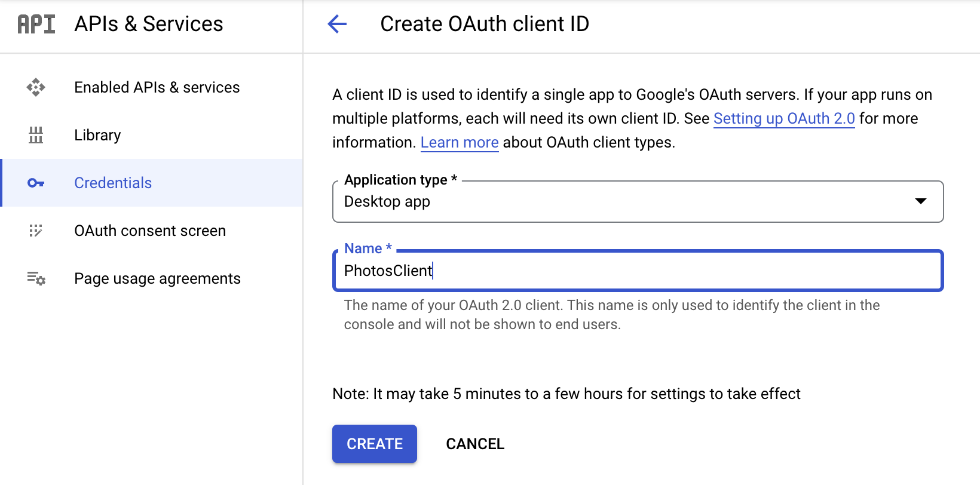The width and height of the screenshot is (980, 485).
Task: Click the Credentials key icon
Action: pyautogui.click(x=36, y=183)
